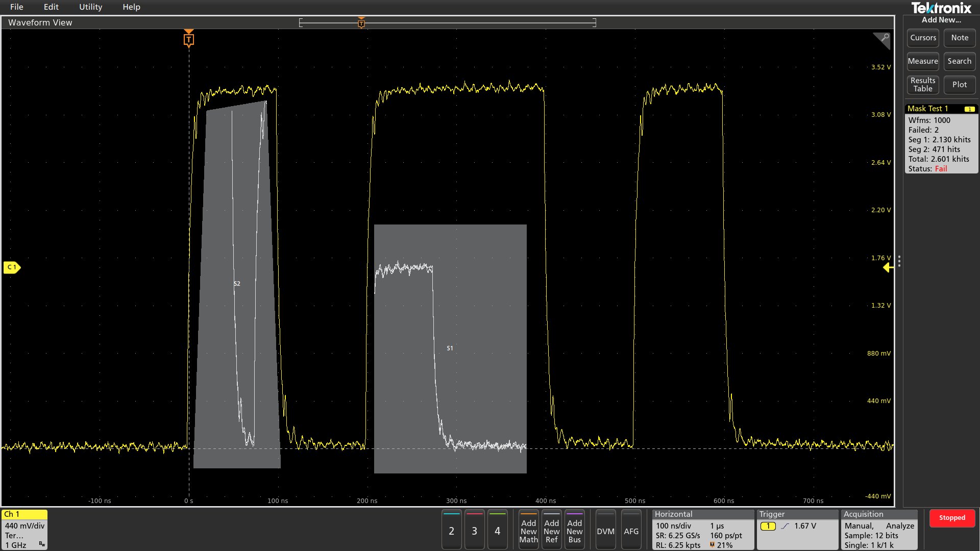The height and width of the screenshot is (551, 980).
Task: Click the trigger level arrow on right axis
Action: (x=888, y=268)
